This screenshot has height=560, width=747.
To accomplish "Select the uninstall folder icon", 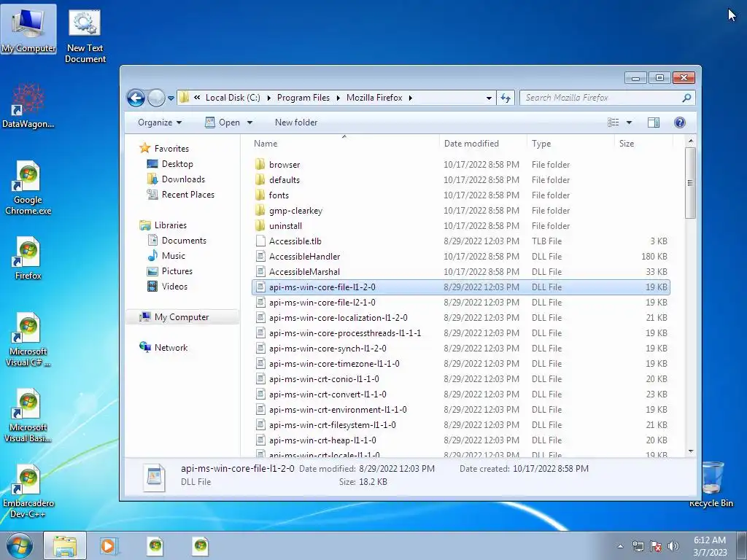I will (x=260, y=226).
